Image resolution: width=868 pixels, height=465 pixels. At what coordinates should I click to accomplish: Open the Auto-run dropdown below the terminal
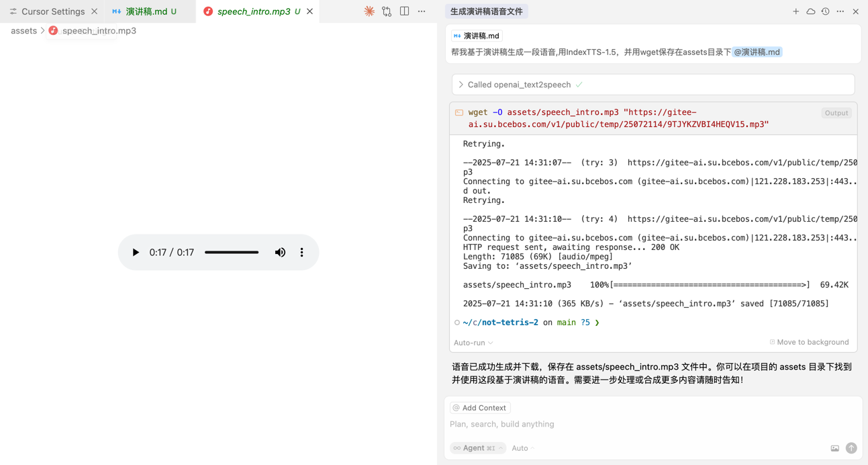[x=473, y=343]
